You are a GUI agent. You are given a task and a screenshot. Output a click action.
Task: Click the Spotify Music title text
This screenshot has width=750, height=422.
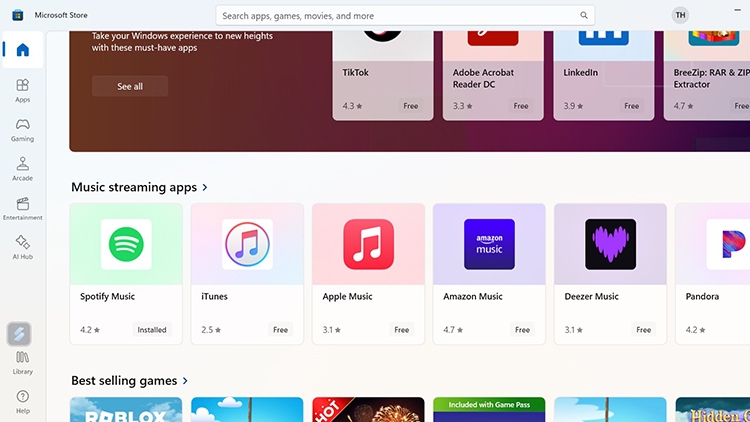click(107, 297)
